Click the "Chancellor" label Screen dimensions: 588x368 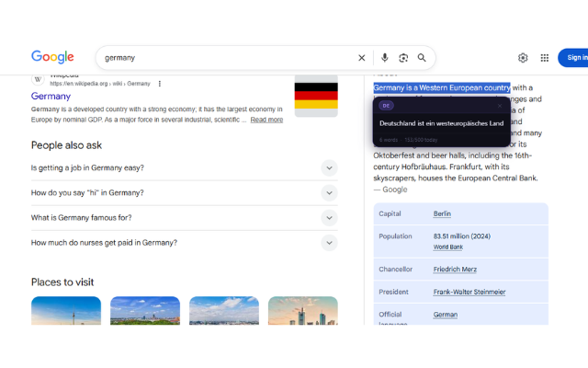[x=395, y=270]
